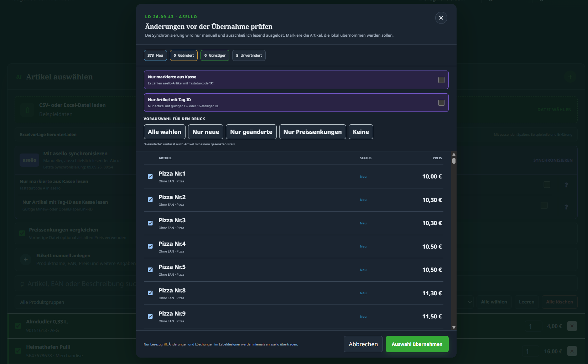
Task: Click price 11,50 € of Pizza Nr.9
Action: 432,317
